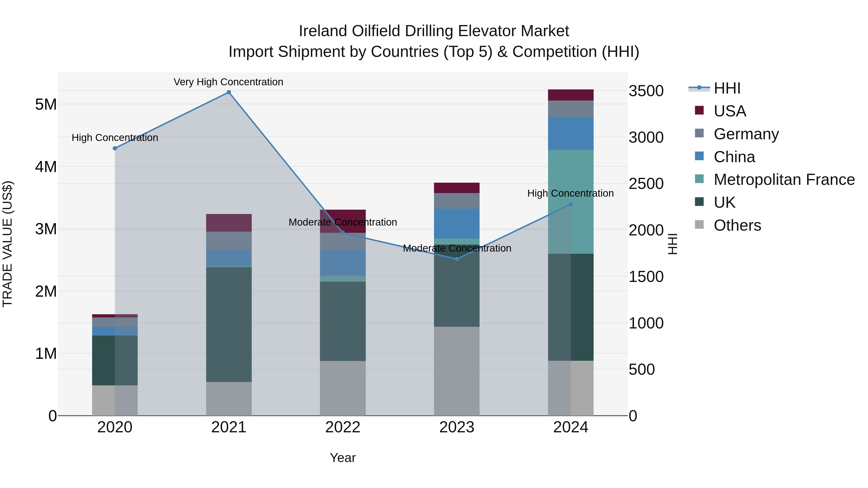Click the 2024 x-axis label
Viewport: 868px width, 488px height.
(571, 427)
